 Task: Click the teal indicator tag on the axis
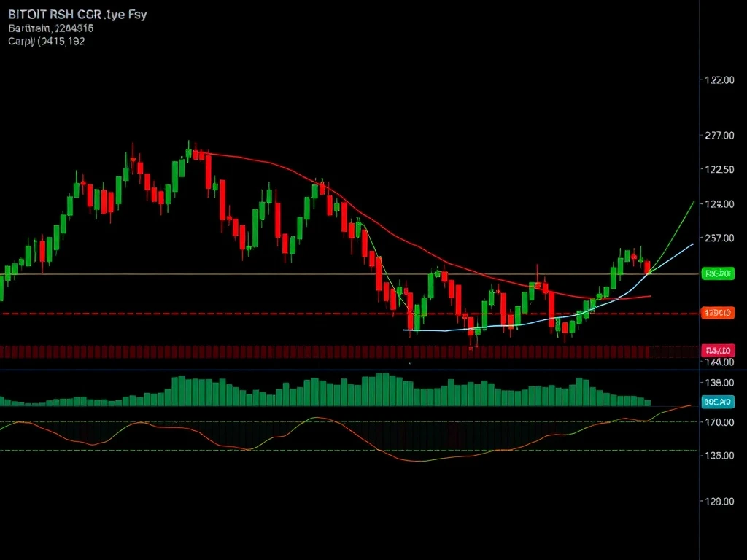717,401
